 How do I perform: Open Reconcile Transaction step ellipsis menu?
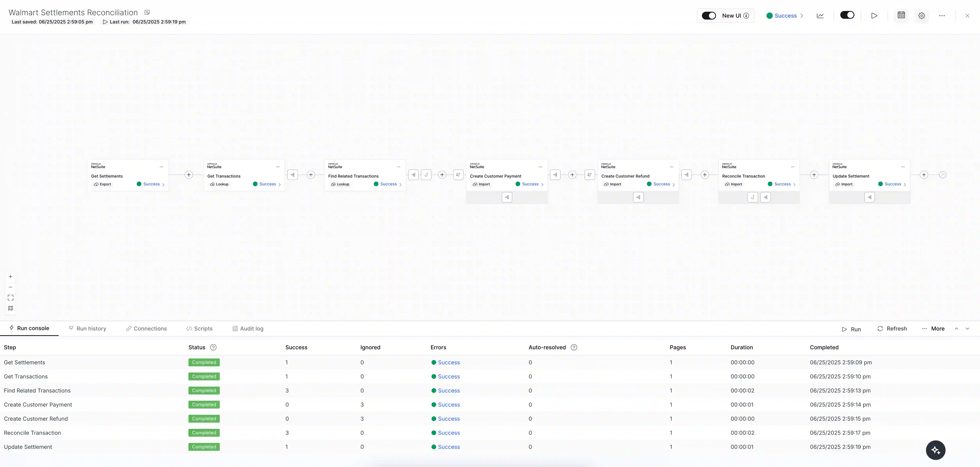[x=793, y=167]
